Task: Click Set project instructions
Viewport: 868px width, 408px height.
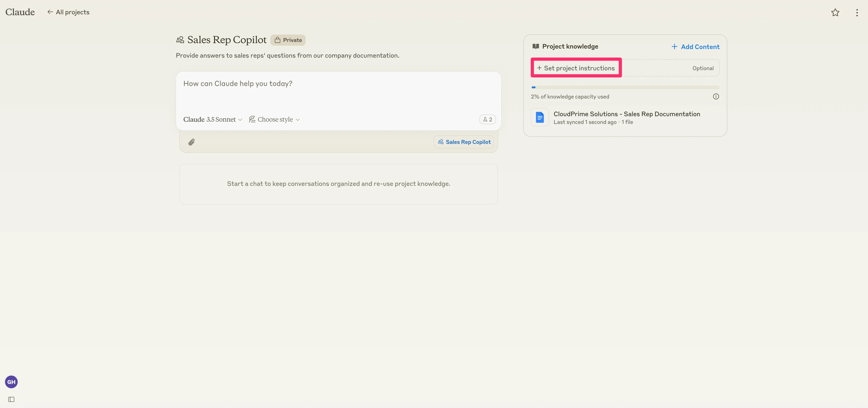Action: click(x=576, y=68)
